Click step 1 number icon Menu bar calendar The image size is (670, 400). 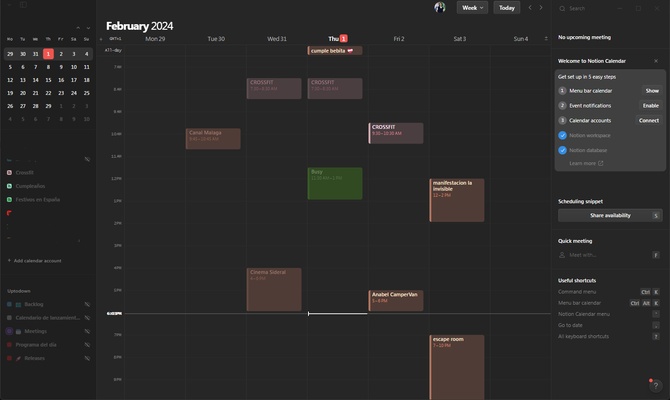pyautogui.click(x=562, y=91)
